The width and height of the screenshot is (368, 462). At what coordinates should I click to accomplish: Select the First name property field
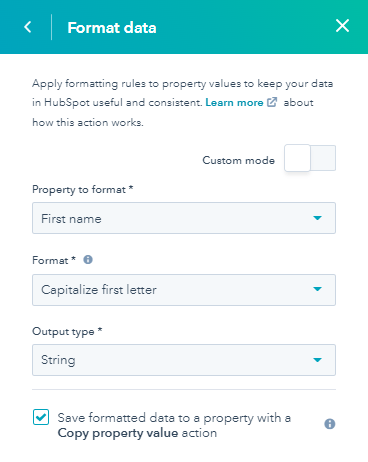pyautogui.click(x=184, y=218)
